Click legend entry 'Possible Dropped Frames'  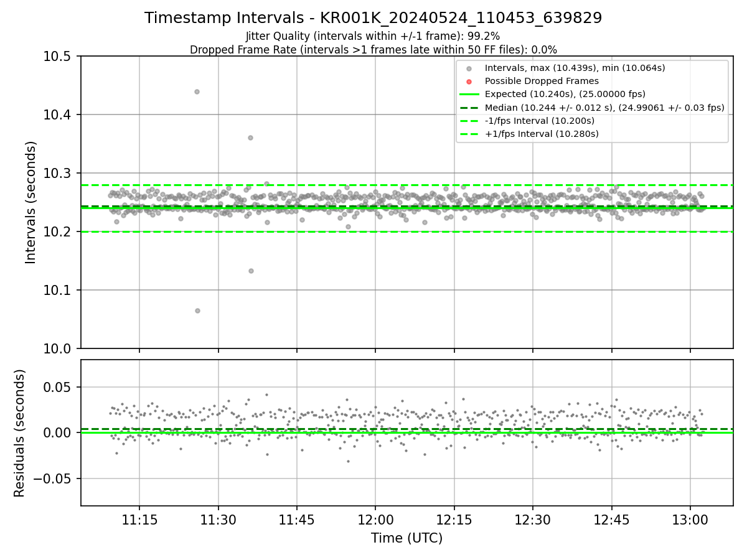tap(542, 81)
